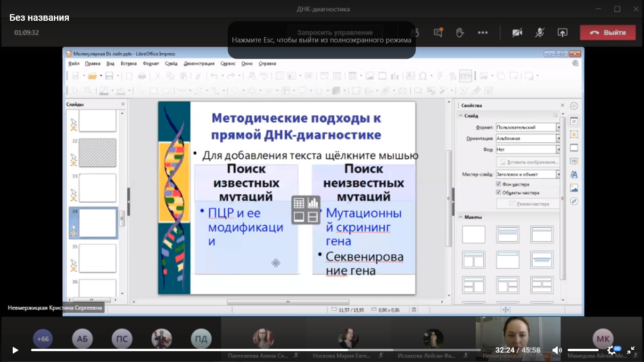Image resolution: width=644 pixels, height=362 pixels.
Task: Collapse the Слайд section
Action: click(x=461, y=115)
